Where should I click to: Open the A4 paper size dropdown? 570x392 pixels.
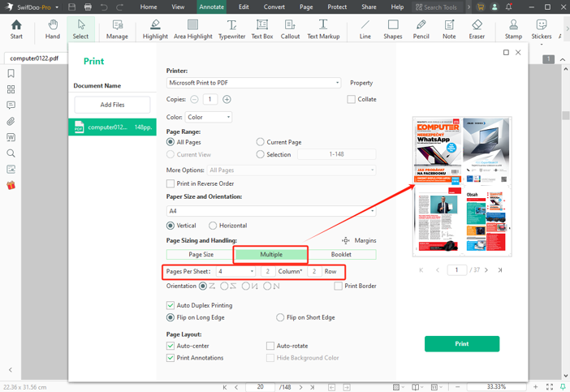tap(271, 211)
